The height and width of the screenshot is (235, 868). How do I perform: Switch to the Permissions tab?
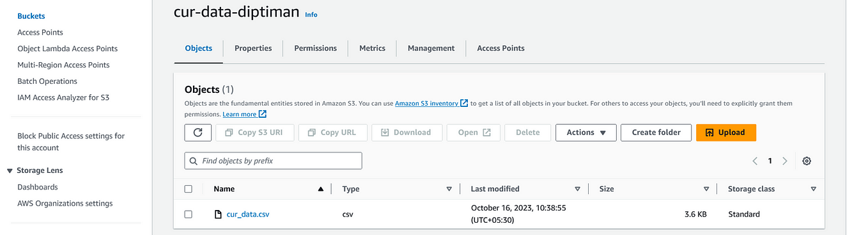point(315,48)
